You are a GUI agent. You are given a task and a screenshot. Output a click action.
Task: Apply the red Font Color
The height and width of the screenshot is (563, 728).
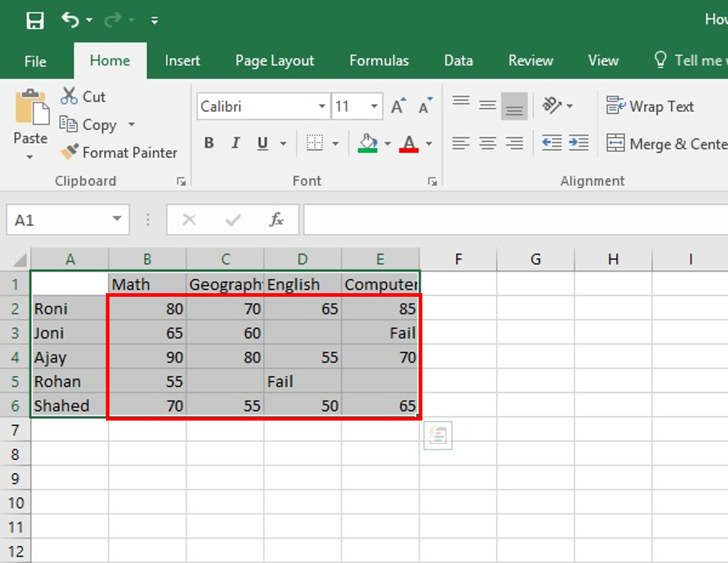pyautogui.click(x=409, y=143)
